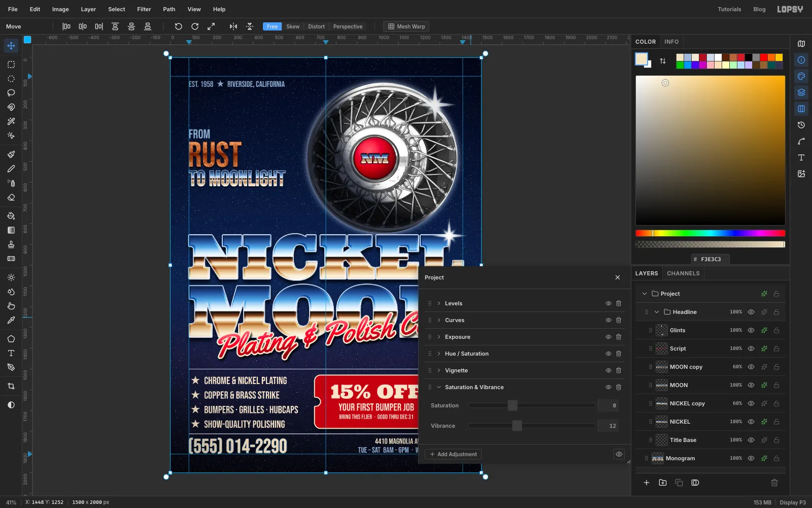Swap foreground and background colors
The width and height of the screenshot is (812, 508).
click(663, 61)
